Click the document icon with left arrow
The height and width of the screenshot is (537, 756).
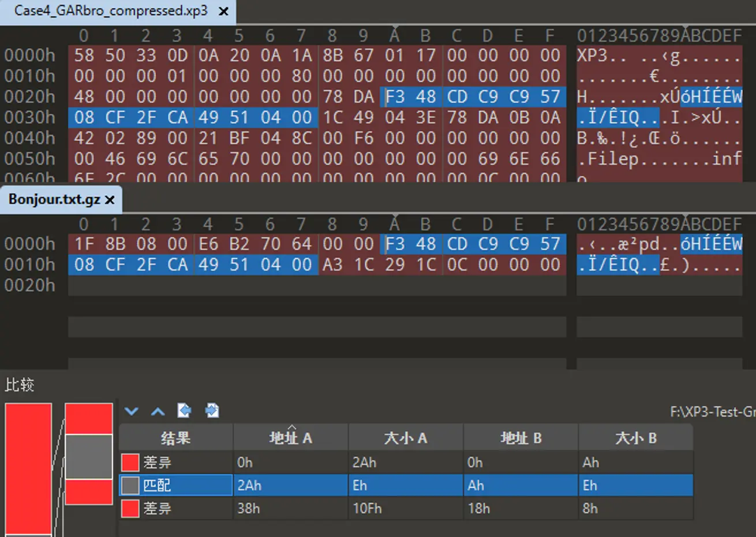[184, 411]
